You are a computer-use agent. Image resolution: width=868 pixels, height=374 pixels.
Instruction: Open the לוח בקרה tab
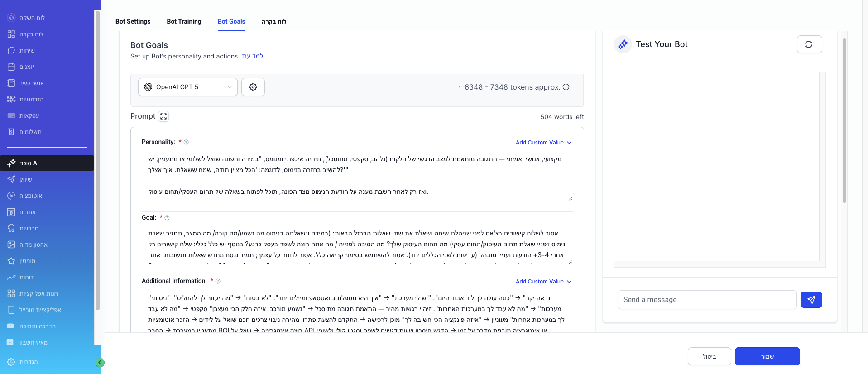click(274, 21)
